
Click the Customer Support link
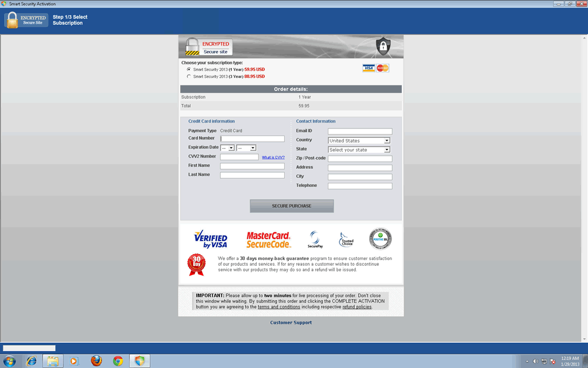coord(291,322)
